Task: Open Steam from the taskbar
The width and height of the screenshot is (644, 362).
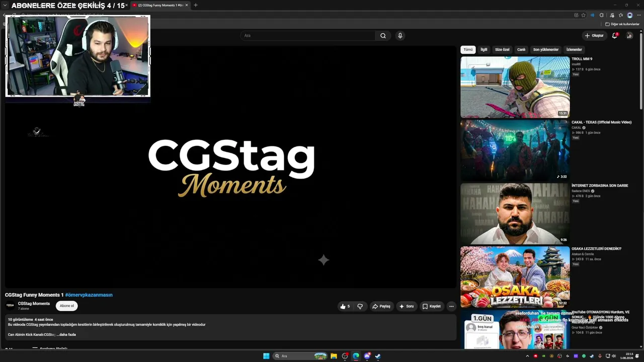Action: [x=378, y=356]
